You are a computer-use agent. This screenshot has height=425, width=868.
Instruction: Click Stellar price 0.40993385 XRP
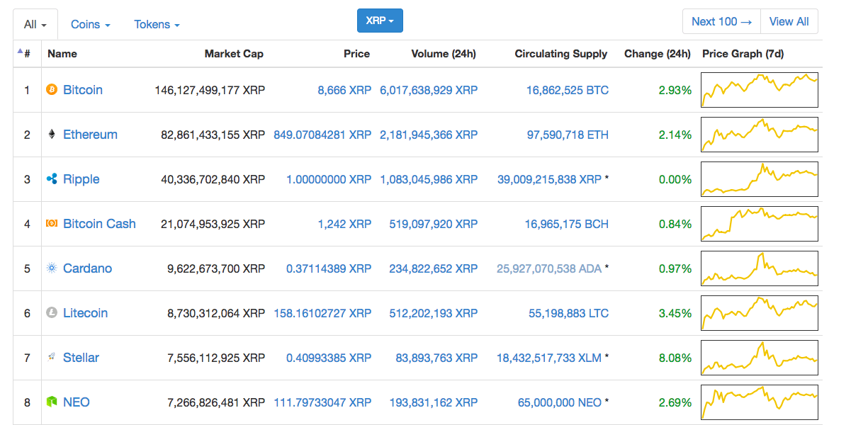[x=329, y=358]
